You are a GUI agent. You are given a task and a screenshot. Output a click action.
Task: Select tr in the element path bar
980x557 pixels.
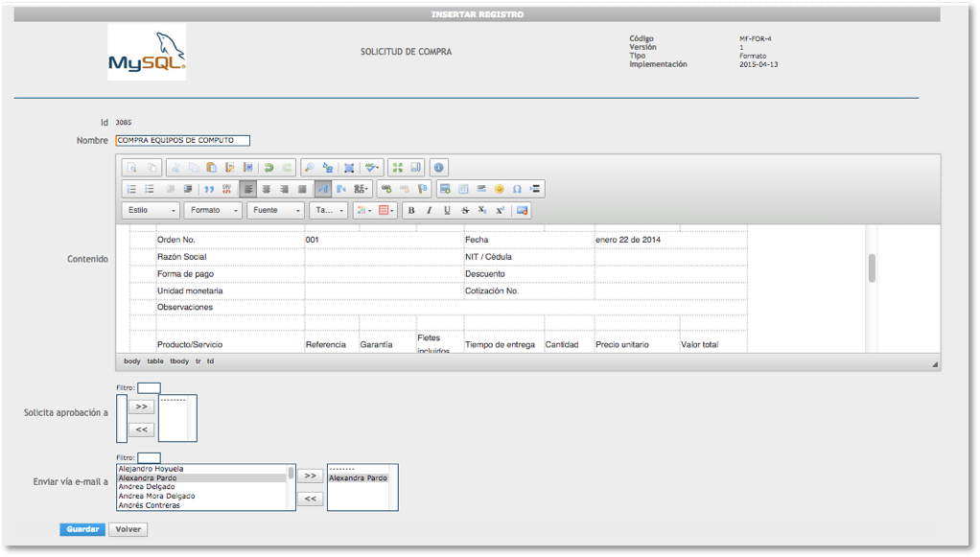pyautogui.click(x=198, y=361)
